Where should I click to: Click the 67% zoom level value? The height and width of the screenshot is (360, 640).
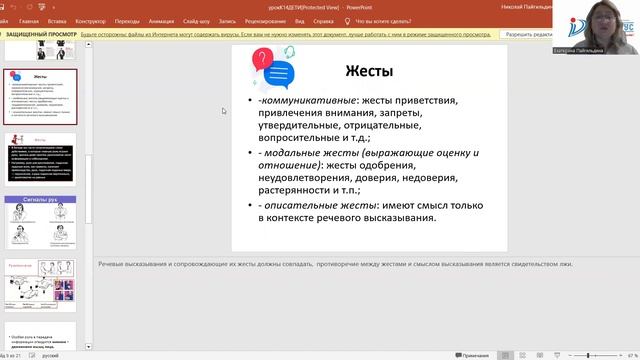pos(632,356)
